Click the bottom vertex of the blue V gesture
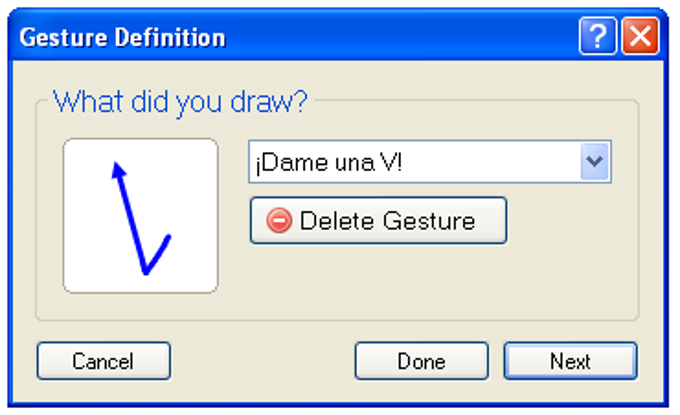The width and height of the screenshot is (680, 415). pos(146,272)
